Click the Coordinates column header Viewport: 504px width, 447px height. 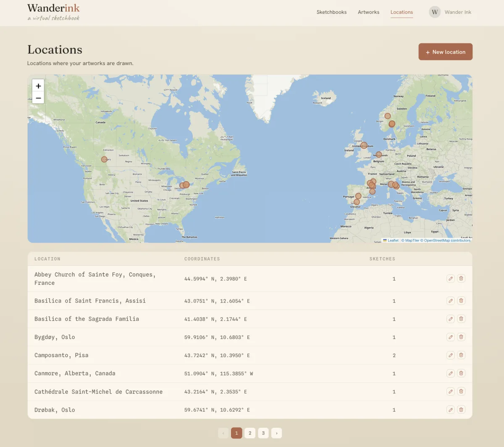coord(202,259)
